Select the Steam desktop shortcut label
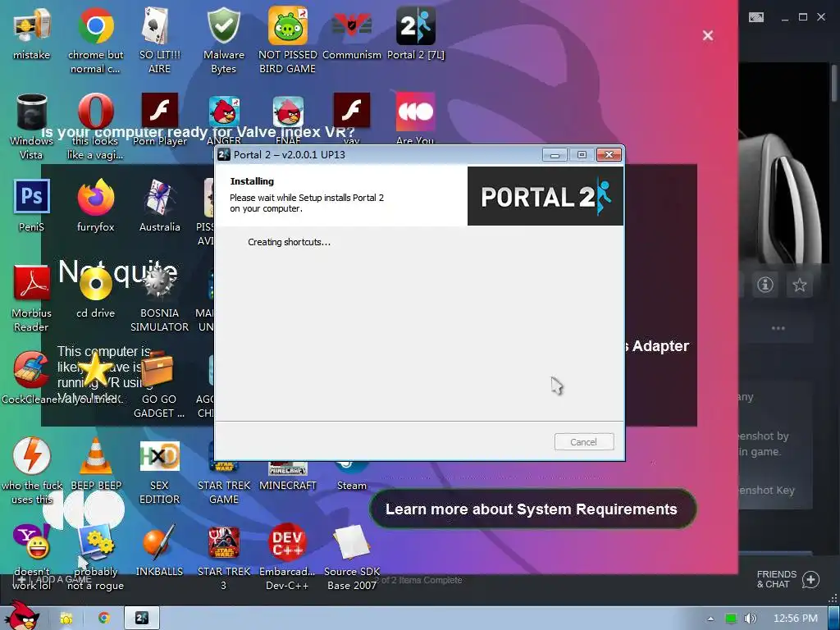 (351, 486)
